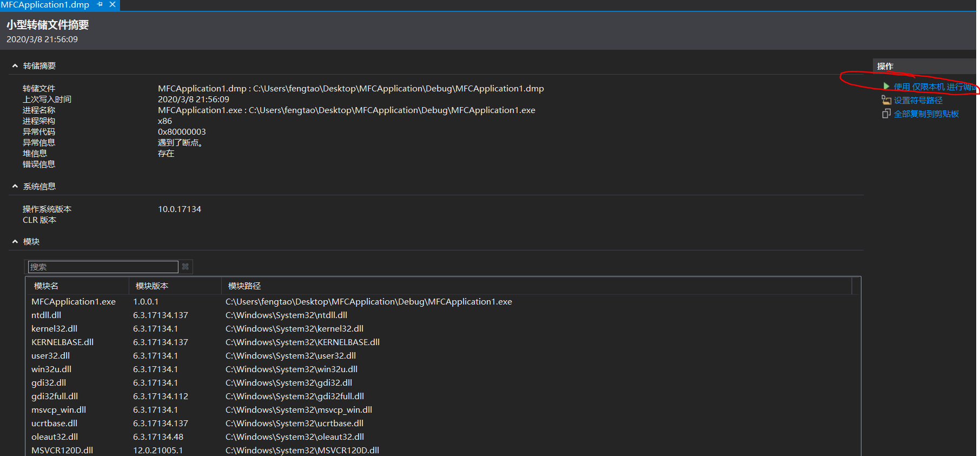Image resolution: width=980 pixels, height=456 pixels.
Task: Click the copy-all clipboard icon
Action: pyautogui.click(x=886, y=114)
